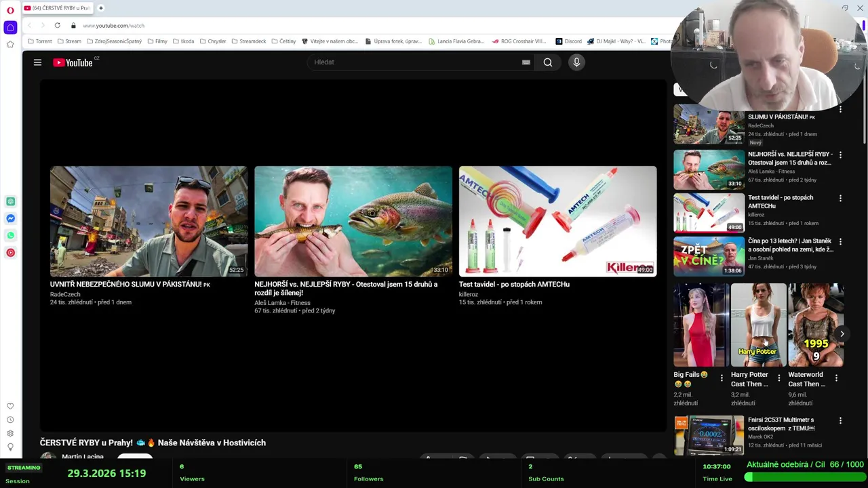Open the Streamdeck bookmarks folder
This screenshot has width=868, height=488.
[249, 41]
